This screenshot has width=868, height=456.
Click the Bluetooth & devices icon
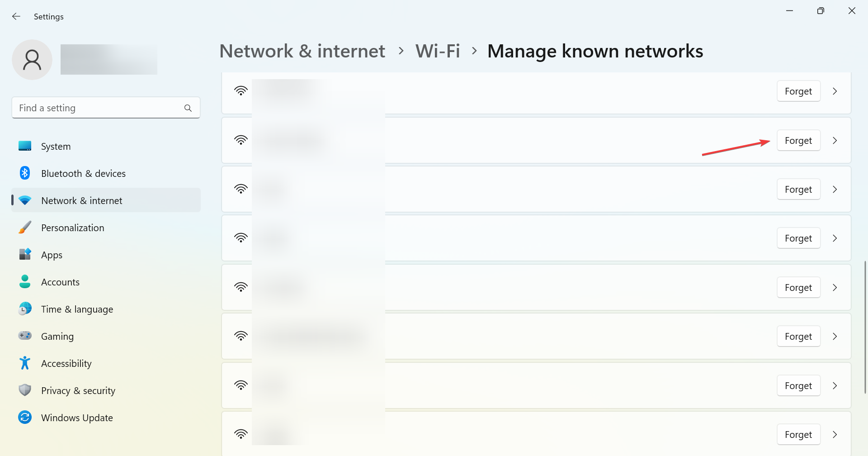tap(25, 173)
